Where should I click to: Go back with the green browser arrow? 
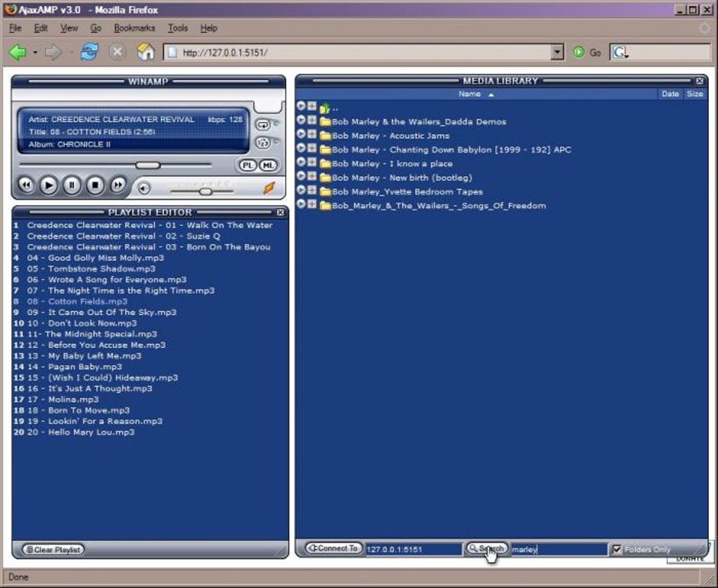[x=18, y=52]
